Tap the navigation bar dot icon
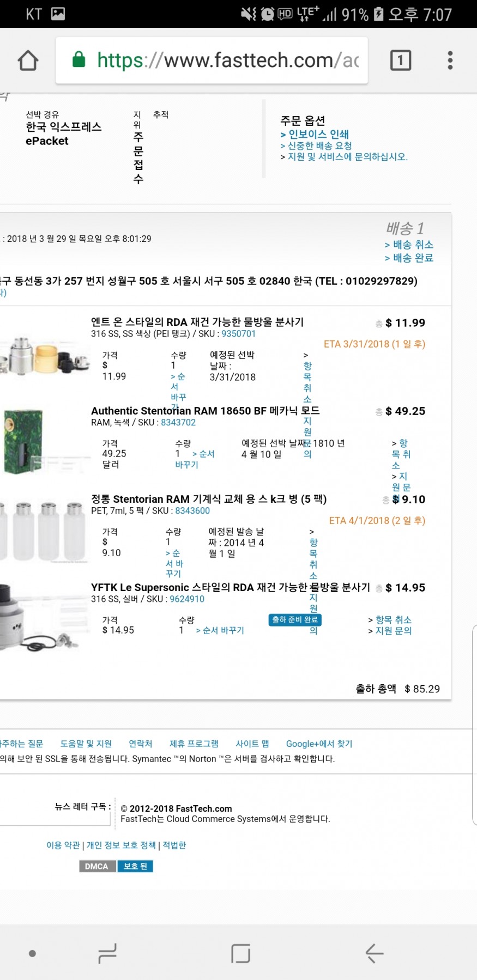477x980 pixels. coord(32,953)
